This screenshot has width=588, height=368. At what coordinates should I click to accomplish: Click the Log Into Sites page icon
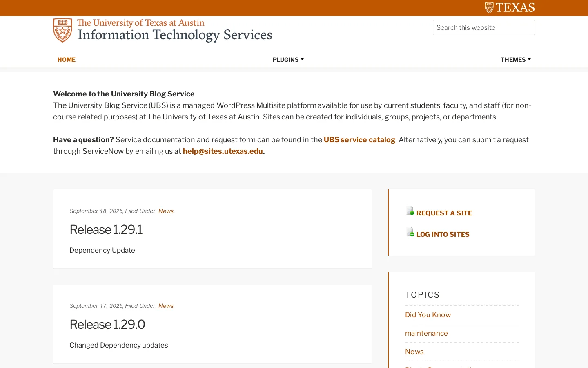point(410,232)
